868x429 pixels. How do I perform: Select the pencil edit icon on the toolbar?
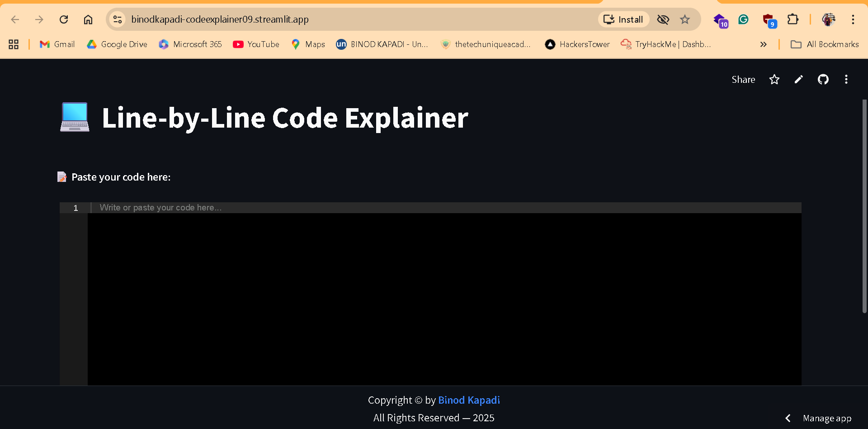798,79
